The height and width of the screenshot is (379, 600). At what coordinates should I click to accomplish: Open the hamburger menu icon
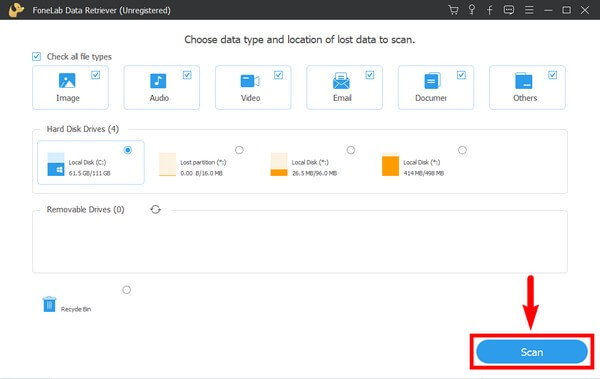coord(529,10)
